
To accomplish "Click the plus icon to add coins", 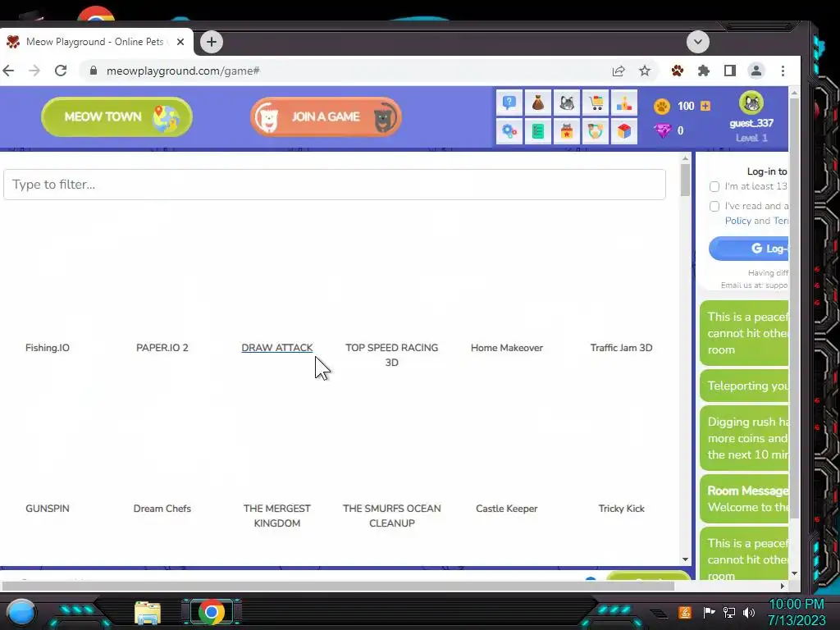I will 705,106.
